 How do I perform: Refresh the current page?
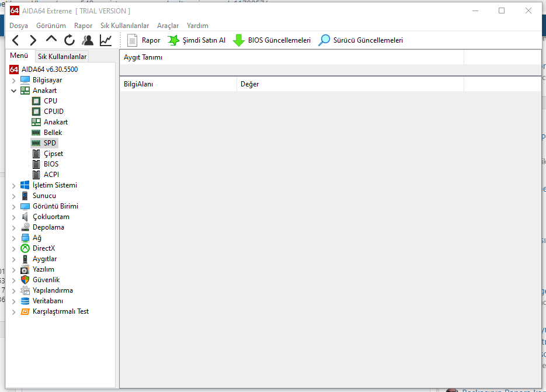point(69,40)
